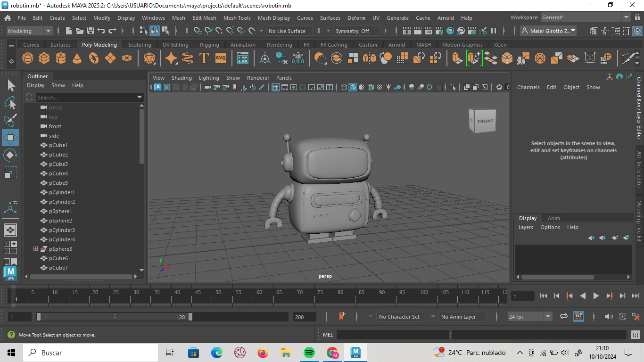The width and height of the screenshot is (644, 362).
Task: Open the Channels menu in Channel Box
Action: 528,87
